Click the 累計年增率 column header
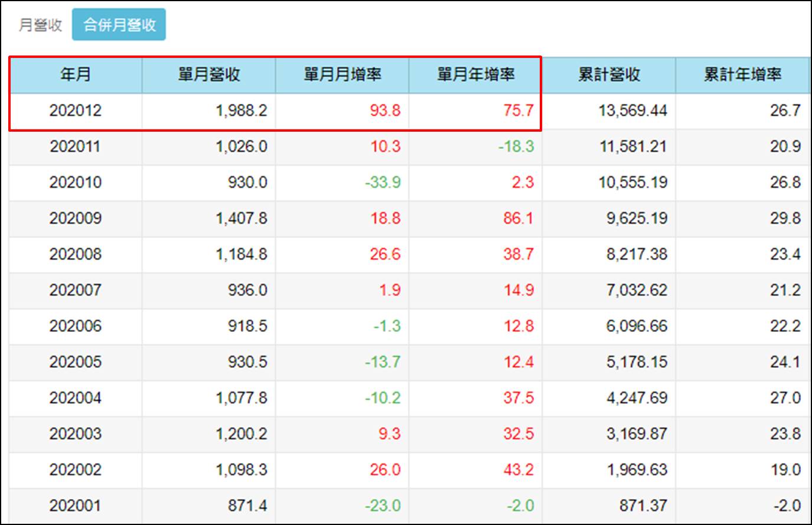 pos(740,75)
